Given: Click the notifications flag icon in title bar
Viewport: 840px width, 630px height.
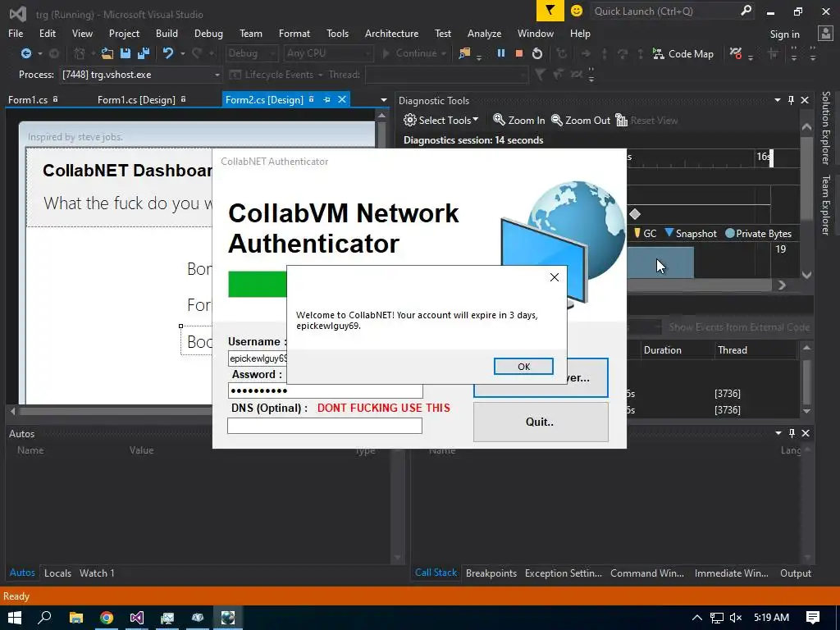Looking at the screenshot, I should 550,11.
